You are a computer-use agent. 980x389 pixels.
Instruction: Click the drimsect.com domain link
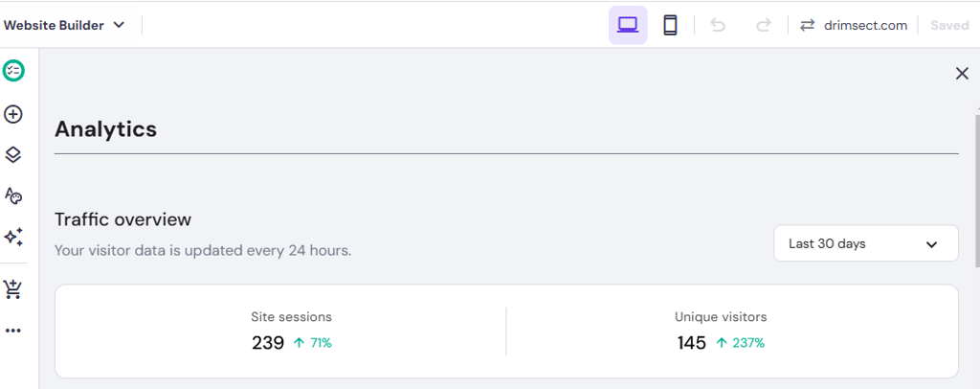tap(865, 25)
